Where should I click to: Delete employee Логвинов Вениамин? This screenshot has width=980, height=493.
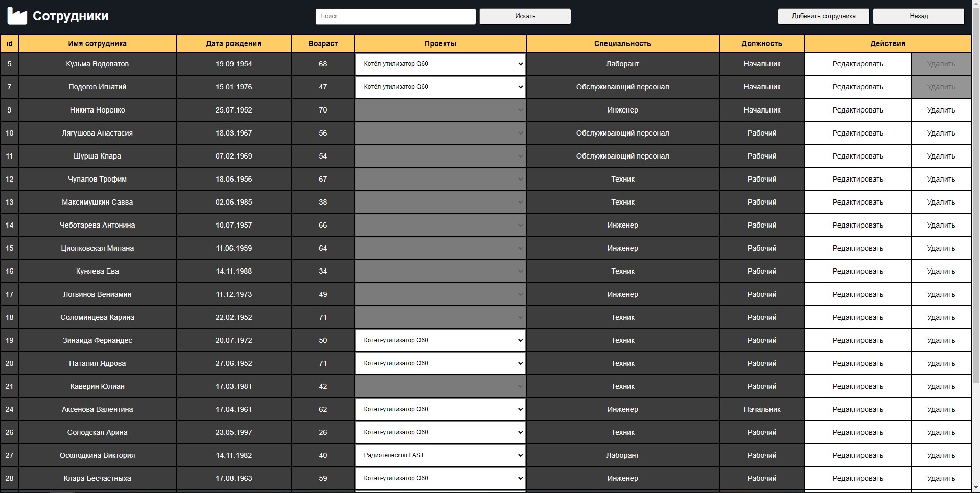(941, 295)
